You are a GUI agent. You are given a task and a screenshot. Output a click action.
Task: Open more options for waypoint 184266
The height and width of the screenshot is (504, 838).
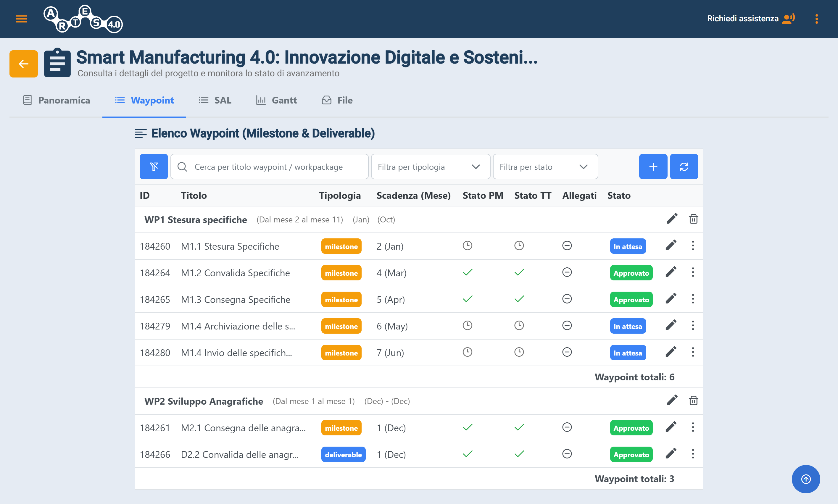(x=693, y=454)
